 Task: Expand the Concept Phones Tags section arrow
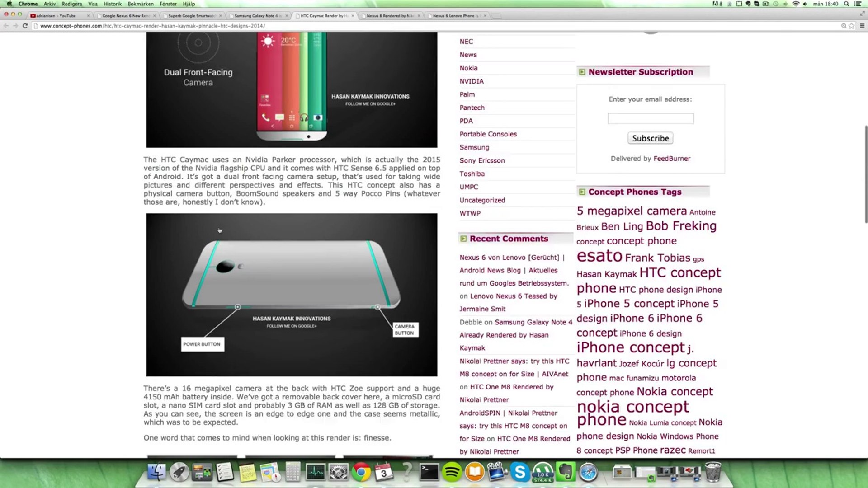(582, 192)
